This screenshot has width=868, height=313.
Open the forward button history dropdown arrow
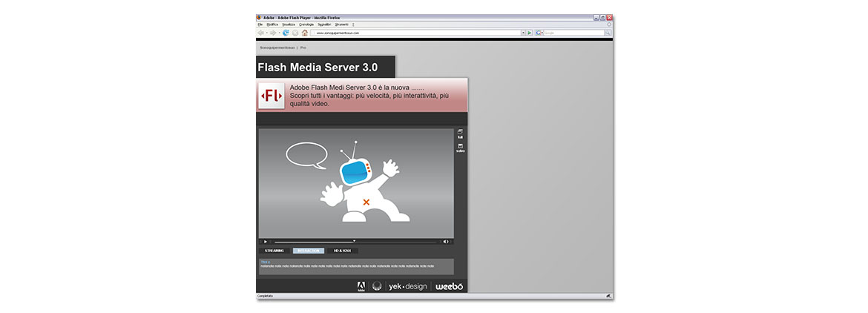278,33
